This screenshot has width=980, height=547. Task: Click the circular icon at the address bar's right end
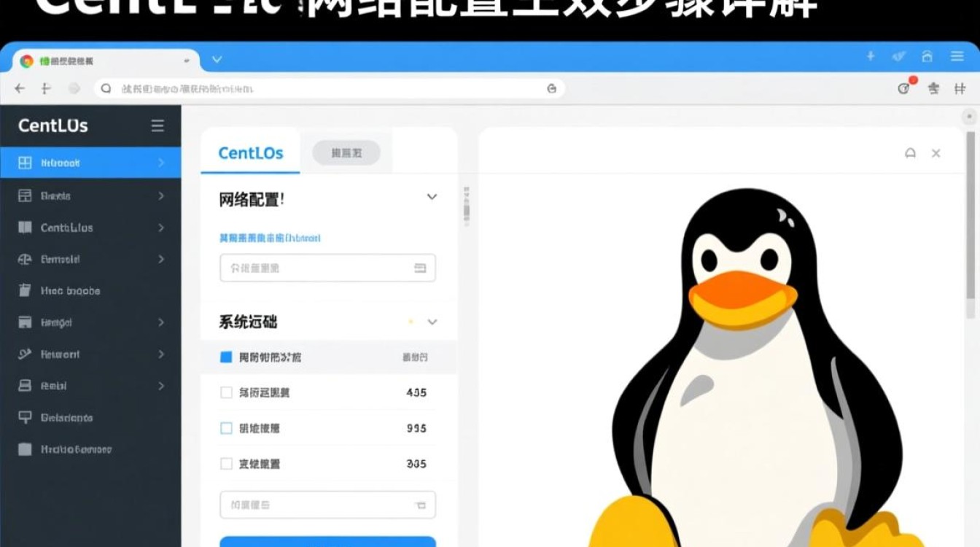pyautogui.click(x=552, y=88)
